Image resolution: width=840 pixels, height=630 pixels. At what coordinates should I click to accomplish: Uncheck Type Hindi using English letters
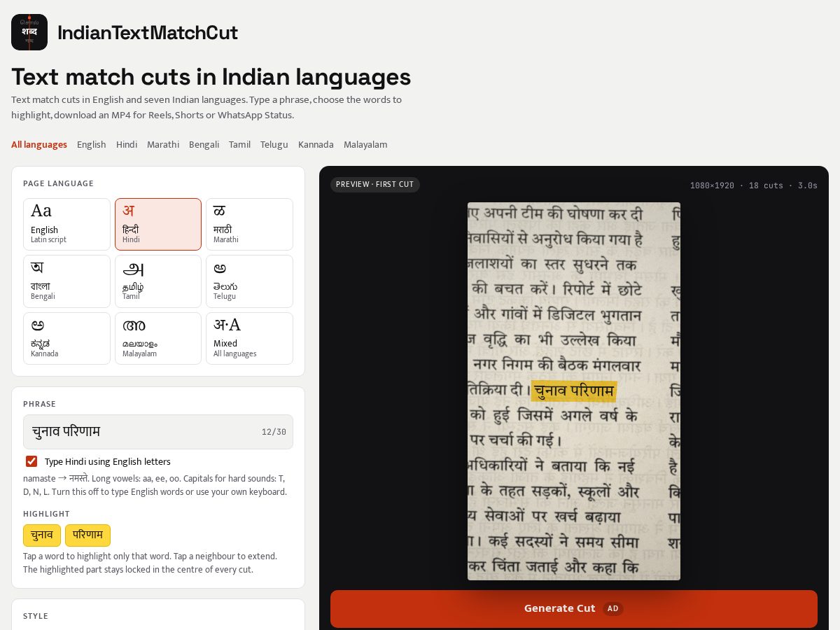pos(31,461)
